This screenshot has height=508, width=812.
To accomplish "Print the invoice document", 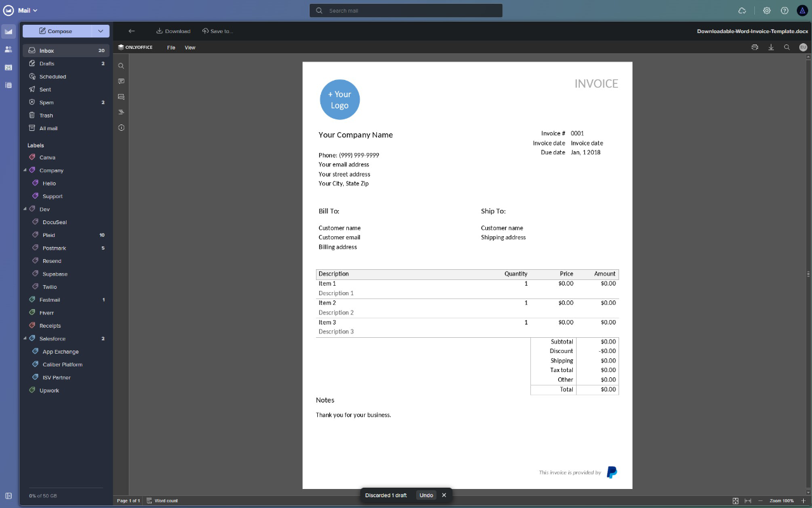I will click(754, 47).
